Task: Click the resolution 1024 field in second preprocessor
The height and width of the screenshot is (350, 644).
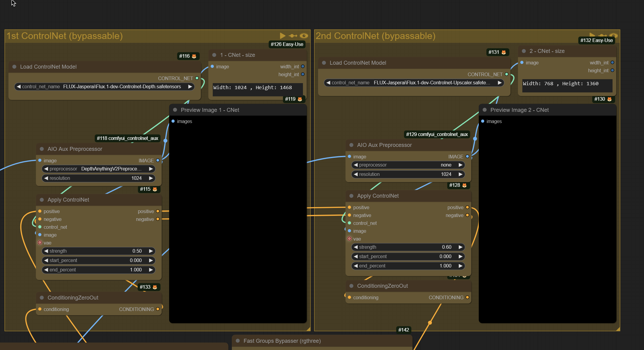Action: point(408,174)
